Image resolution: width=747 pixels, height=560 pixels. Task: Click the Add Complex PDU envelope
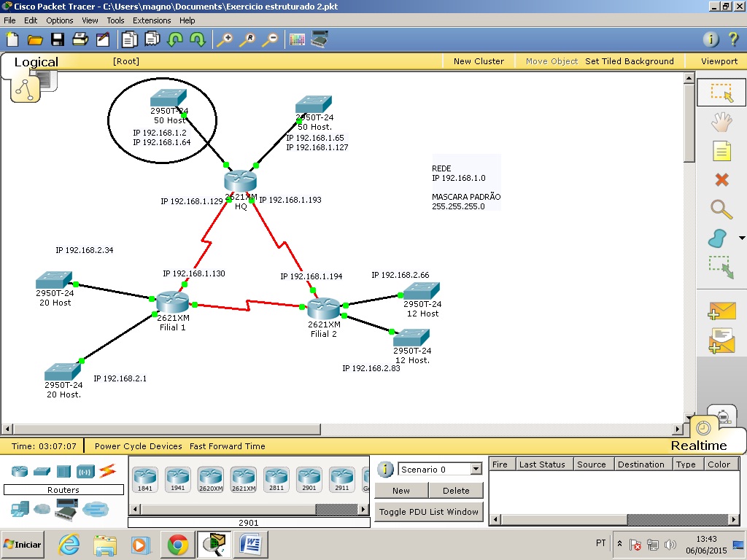point(721,341)
